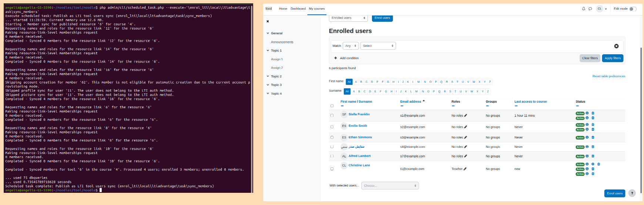This screenshot has height=205, width=644.
Task: Close the course index drawer
Action: 268,21
